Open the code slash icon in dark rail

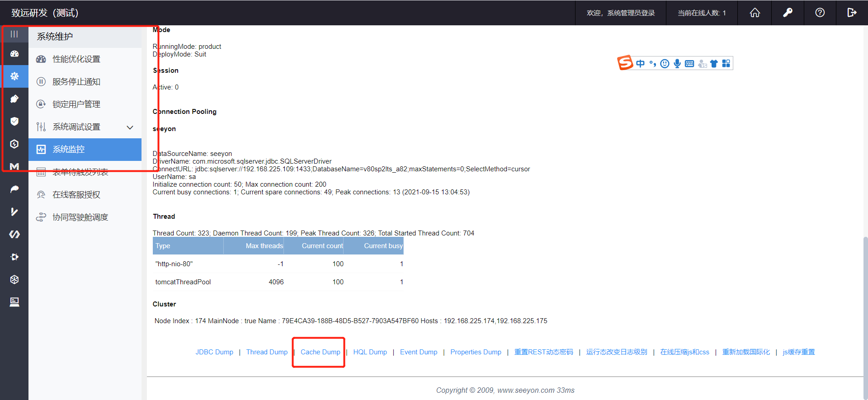click(x=14, y=234)
